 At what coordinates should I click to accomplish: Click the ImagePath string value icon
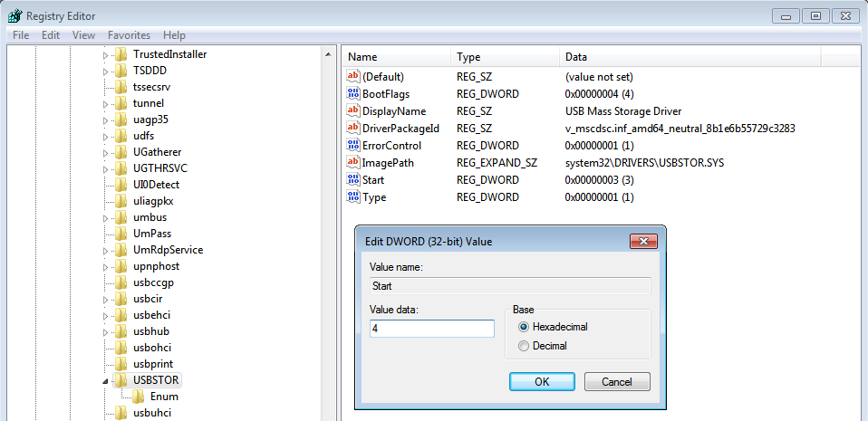353,163
